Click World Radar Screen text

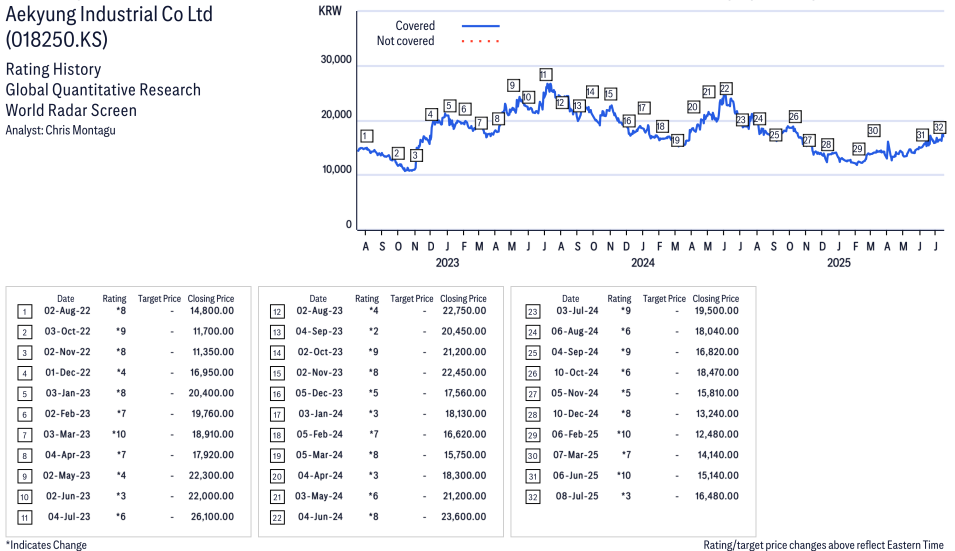coord(71,111)
